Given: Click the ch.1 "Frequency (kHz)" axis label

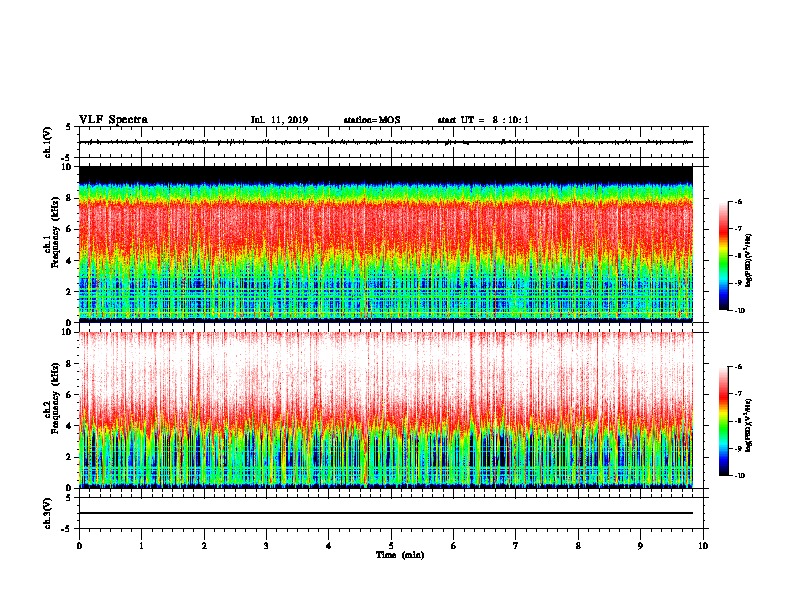Looking at the screenshot, I should tap(55, 232).
